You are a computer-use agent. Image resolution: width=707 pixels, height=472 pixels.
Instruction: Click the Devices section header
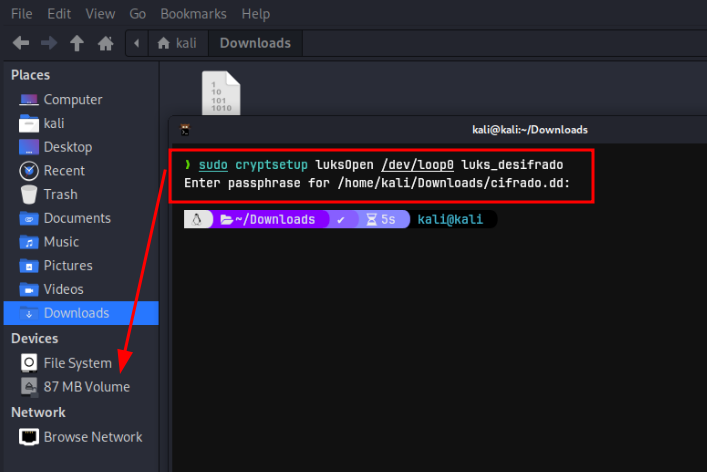35,339
